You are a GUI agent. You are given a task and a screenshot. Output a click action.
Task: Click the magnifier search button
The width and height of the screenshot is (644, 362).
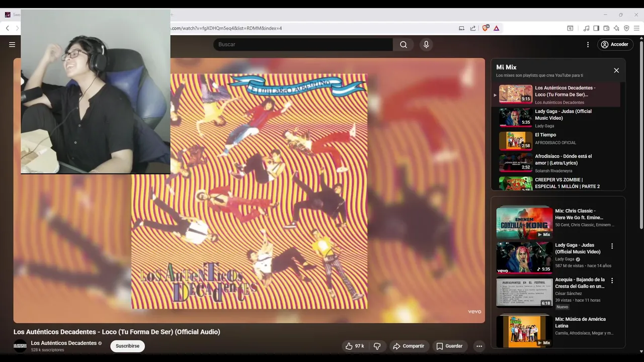404,44
